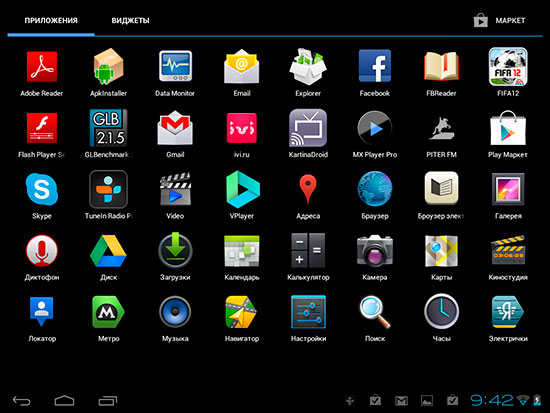Open Facebook app
This screenshot has height=413, width=550.
(x=375, y=67)
